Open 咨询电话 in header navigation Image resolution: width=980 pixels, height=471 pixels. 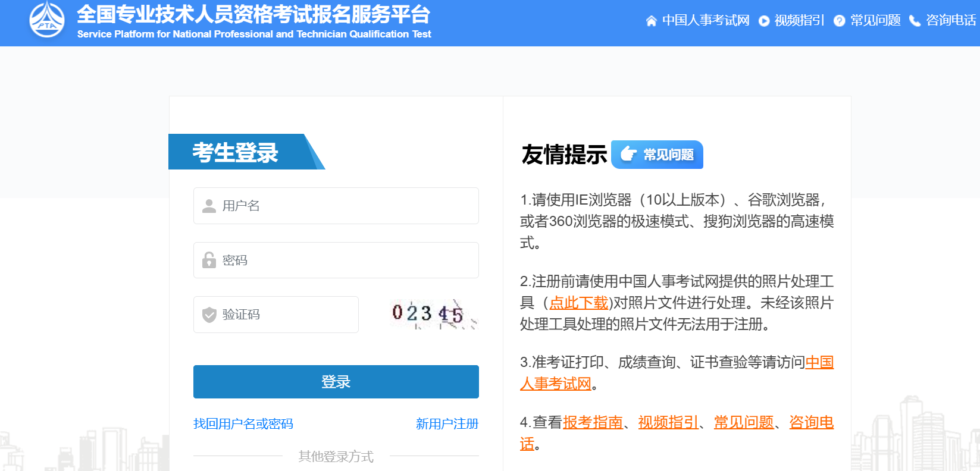point(951,20)
